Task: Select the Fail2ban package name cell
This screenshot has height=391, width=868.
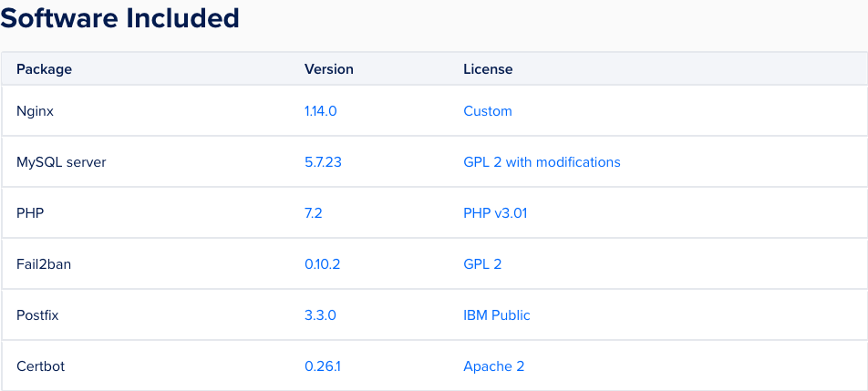Action: tap(43, 264)
